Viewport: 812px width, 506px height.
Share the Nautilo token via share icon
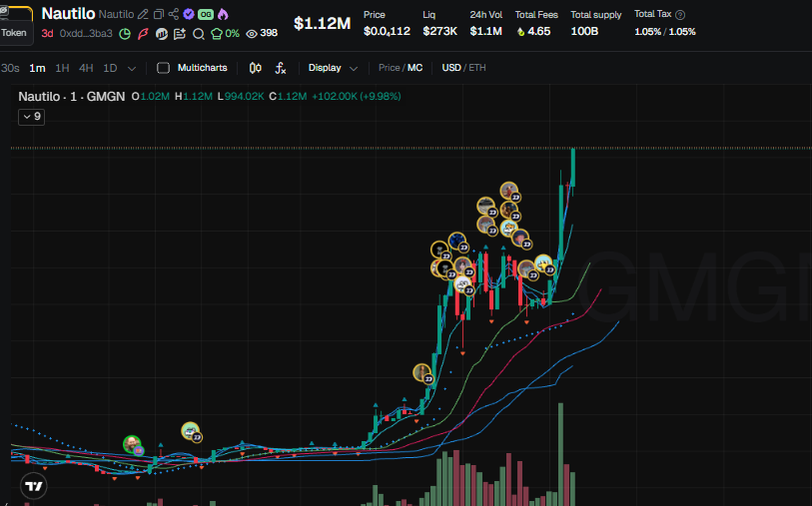click(174, 15)
